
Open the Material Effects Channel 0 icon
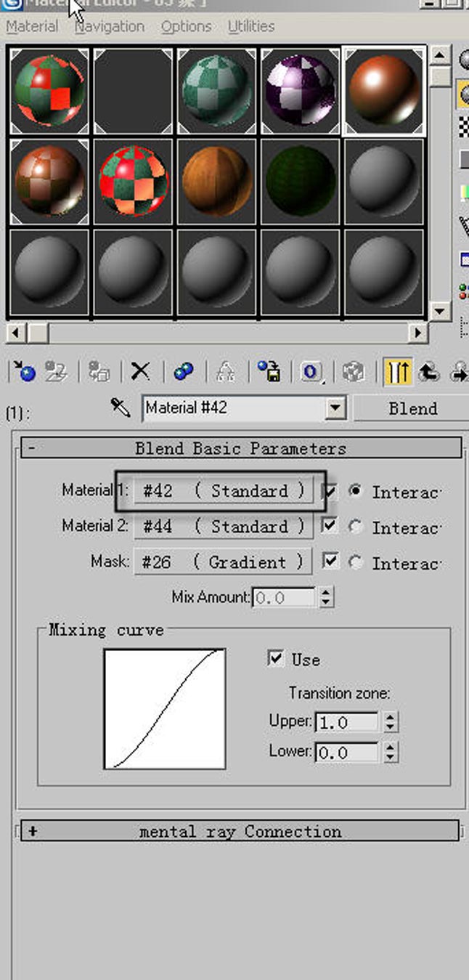pyautogui.click(x=311, y=372)
